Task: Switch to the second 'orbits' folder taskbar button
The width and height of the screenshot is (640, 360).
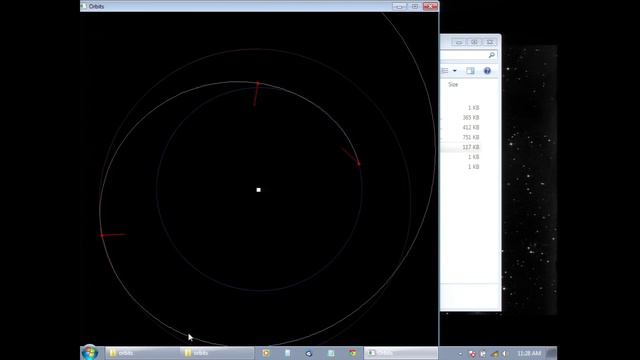Action: point(216,353)
